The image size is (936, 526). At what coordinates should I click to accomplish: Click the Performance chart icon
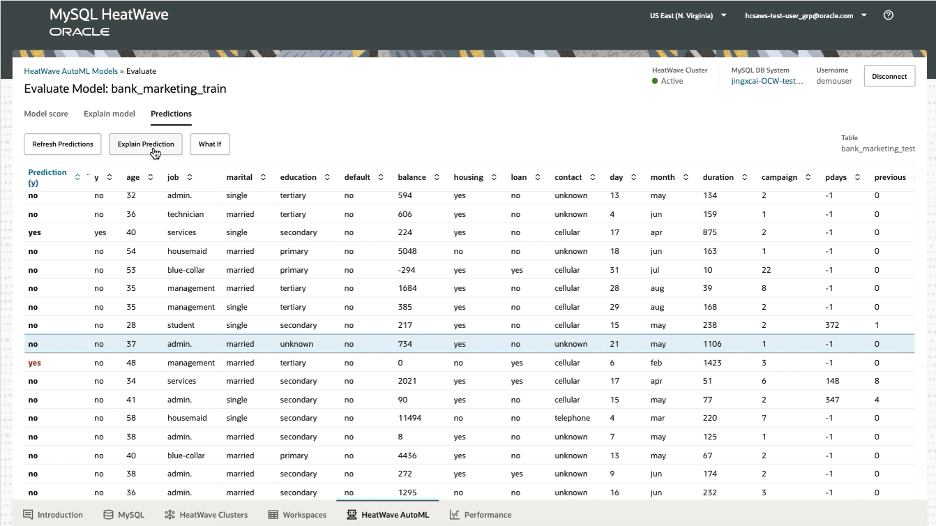click(454, 515)
